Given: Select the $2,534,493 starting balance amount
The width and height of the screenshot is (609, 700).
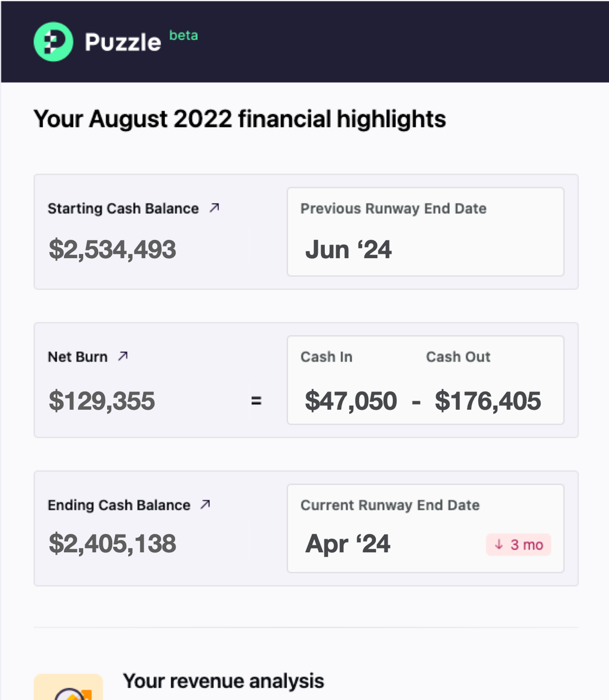Looking at the screenshot, I should (x=112, y=249).
